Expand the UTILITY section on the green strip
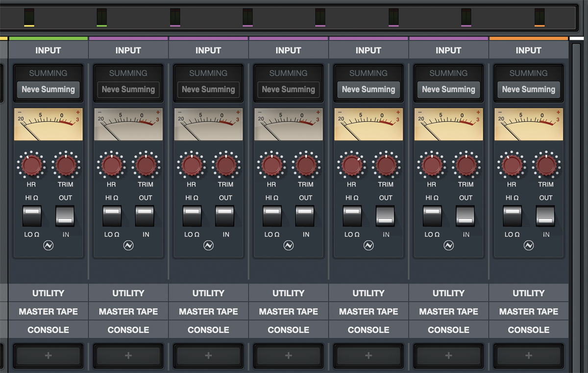Screen dimensions: 588x373 coord(48,293)
